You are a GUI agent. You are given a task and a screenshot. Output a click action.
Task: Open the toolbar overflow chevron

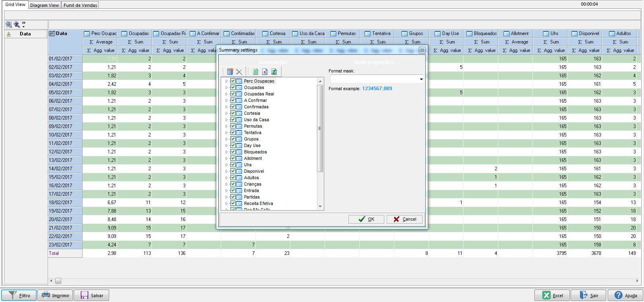pos(24,25)
